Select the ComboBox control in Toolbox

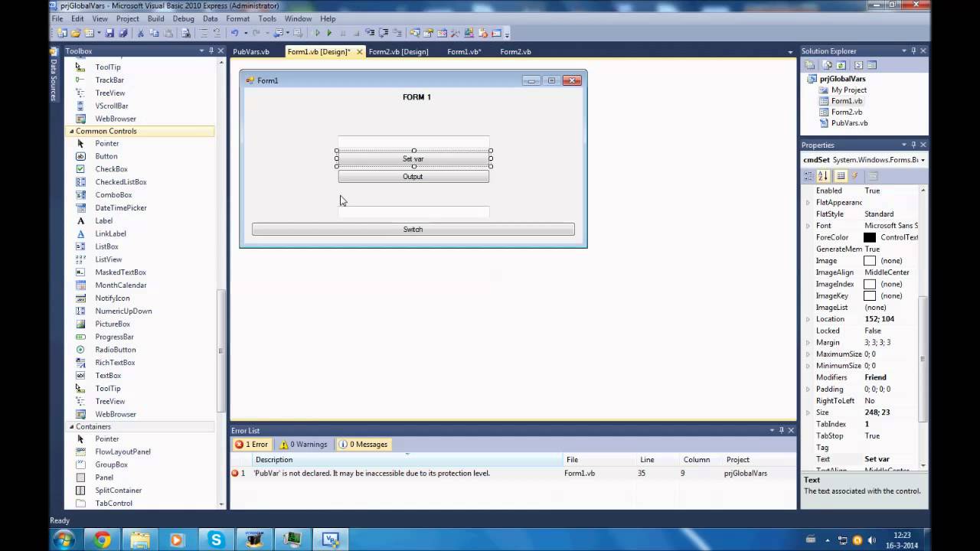pyautogui.click(x=113, y=195)
